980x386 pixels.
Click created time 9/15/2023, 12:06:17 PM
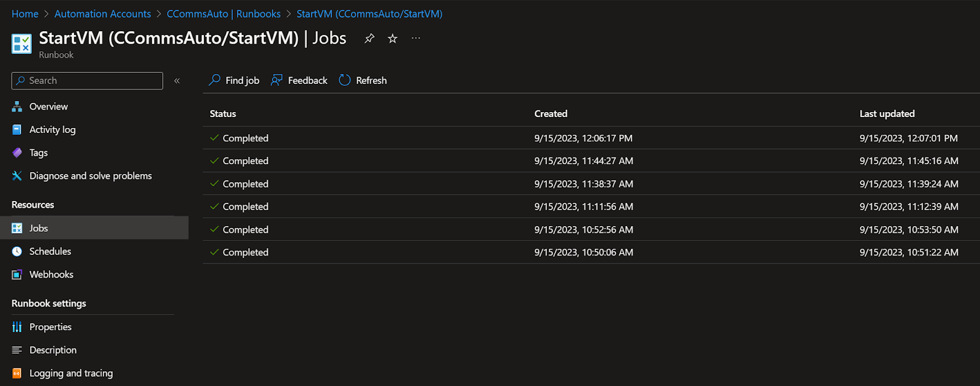[583, 138]
